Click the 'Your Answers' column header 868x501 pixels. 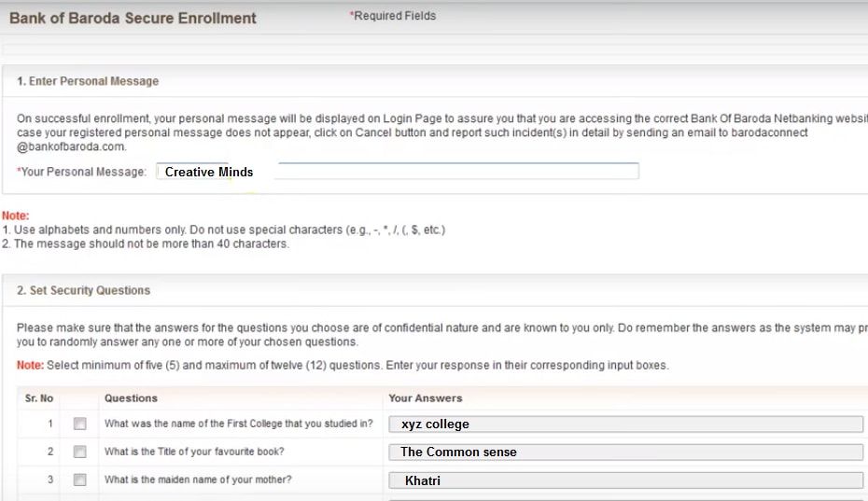click(x=425, y=398)
